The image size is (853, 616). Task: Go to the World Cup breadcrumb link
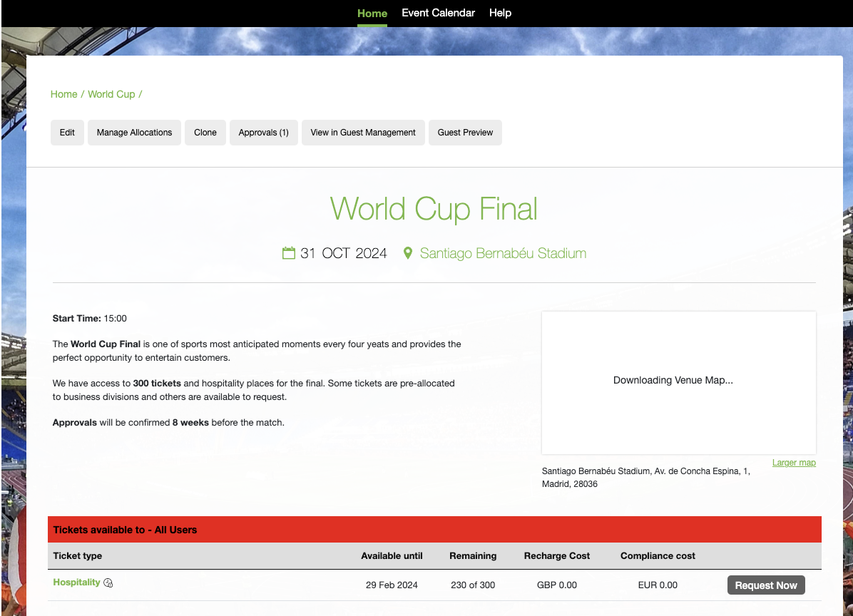(x=111, y=94)
